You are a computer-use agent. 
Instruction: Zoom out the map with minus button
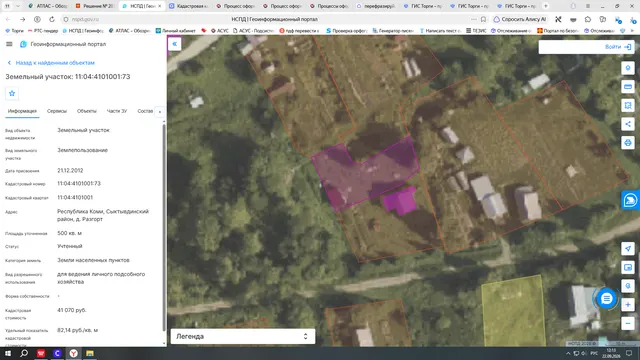[628, 323]
